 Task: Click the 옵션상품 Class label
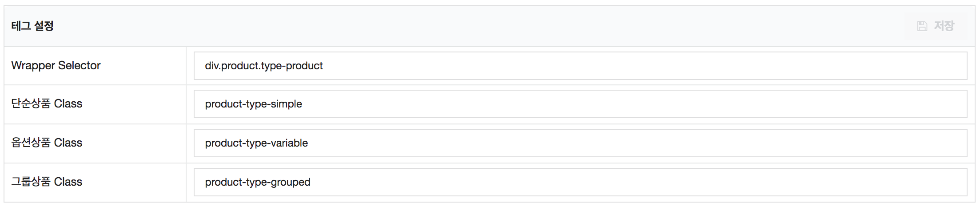tap(47, 143)
